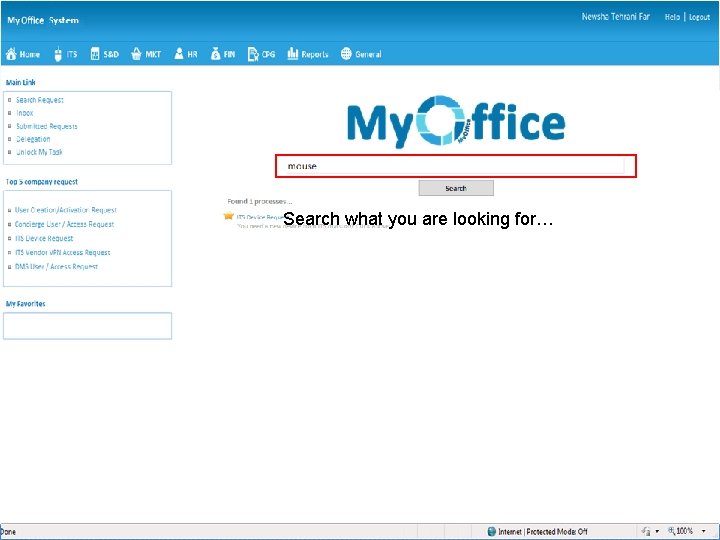Screen dimensions: 720x540
Task: Open the MKT menu
Action: coord(146,54)
